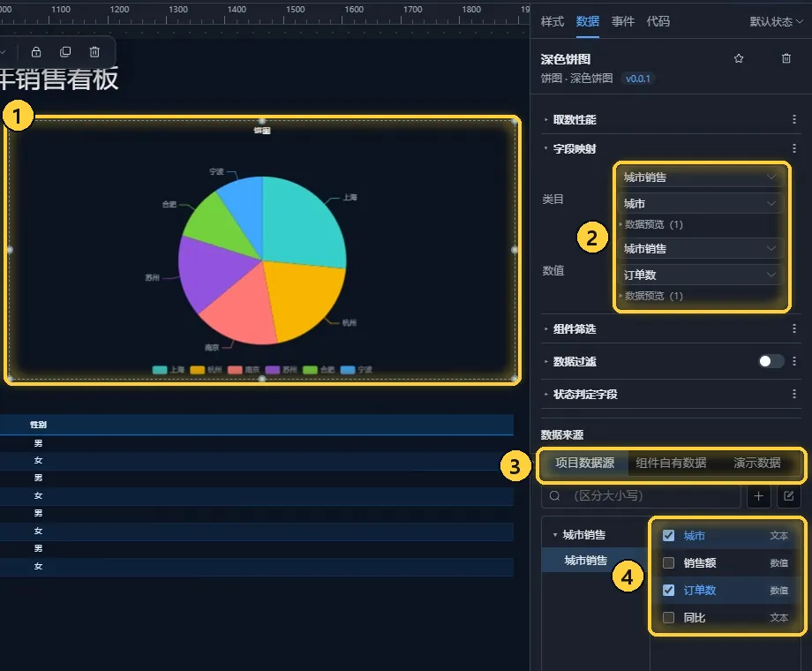Switch to the 代码 tab
This screenshot has width=812, height=671.
pyautogui.click(x=658, y=21)
